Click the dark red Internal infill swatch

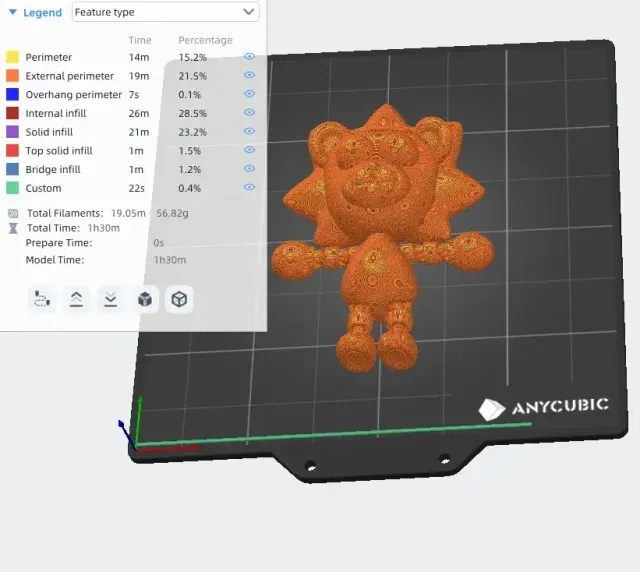tap(12, 113)
